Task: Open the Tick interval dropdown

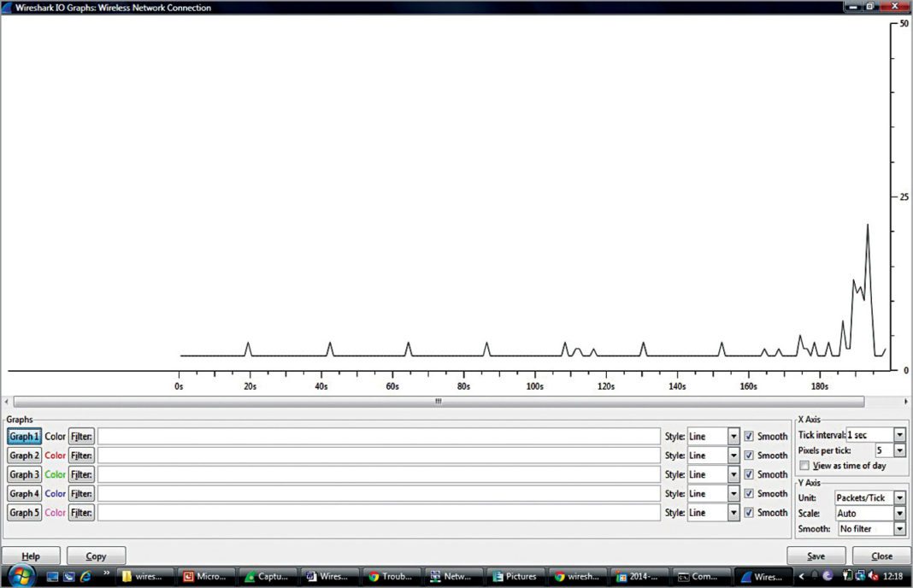Action: tap(899, 434)
